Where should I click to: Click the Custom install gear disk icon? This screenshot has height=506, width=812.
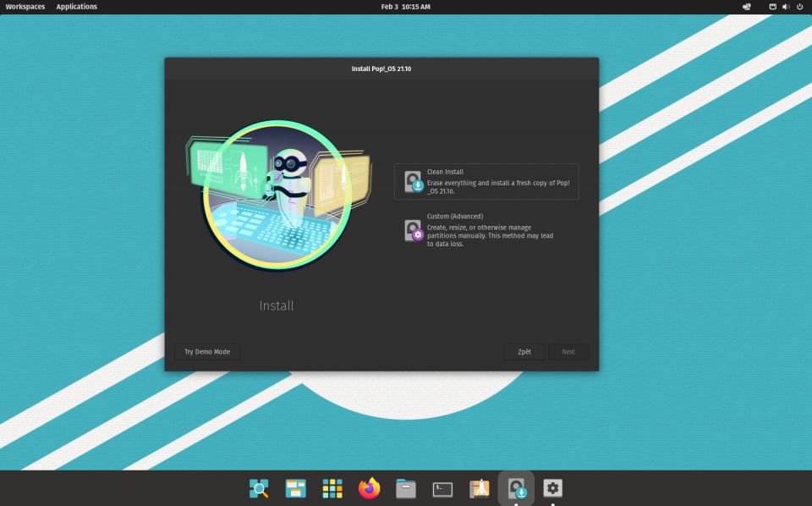point(414,230)
